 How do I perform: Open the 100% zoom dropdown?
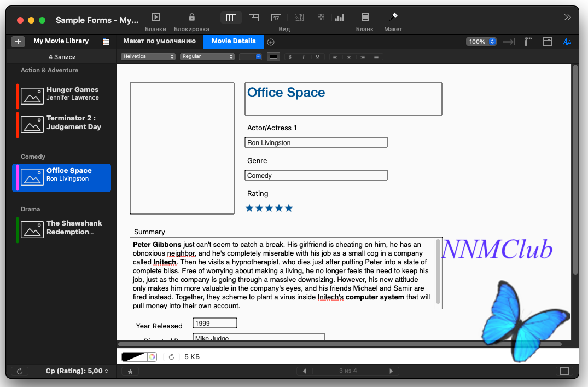(x=481, y=42)
